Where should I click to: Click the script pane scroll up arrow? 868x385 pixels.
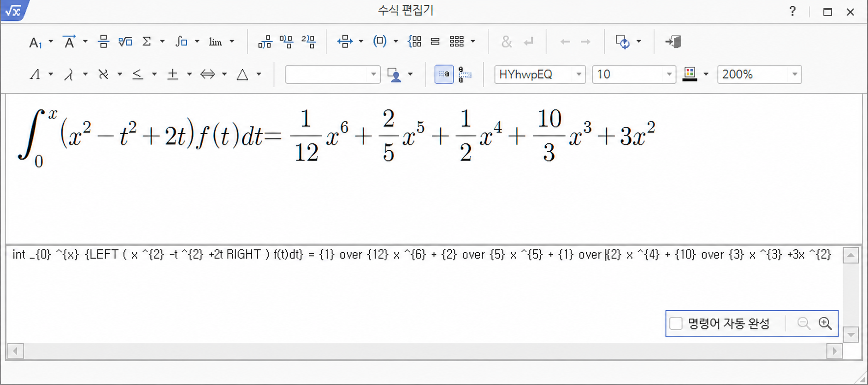tap(851, 255)
